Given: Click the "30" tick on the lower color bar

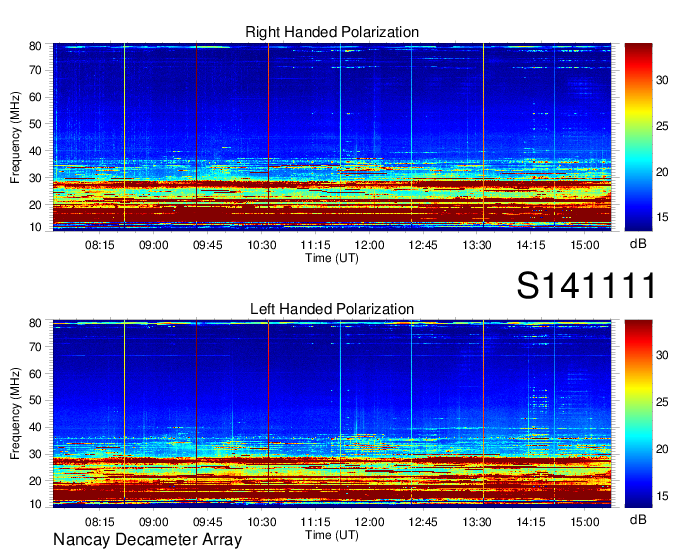Looking at the screenshot, I should pyautogui.click(x=662, y=355).
